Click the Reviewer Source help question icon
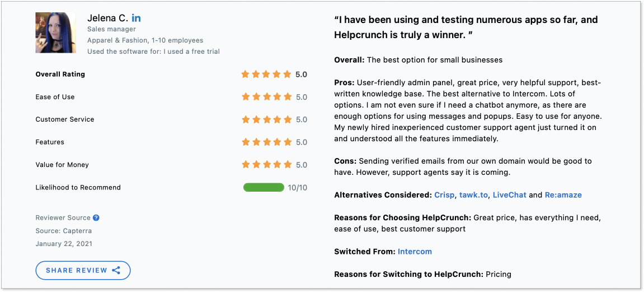This screenshot has height=292, width=644. click(96, 218)
